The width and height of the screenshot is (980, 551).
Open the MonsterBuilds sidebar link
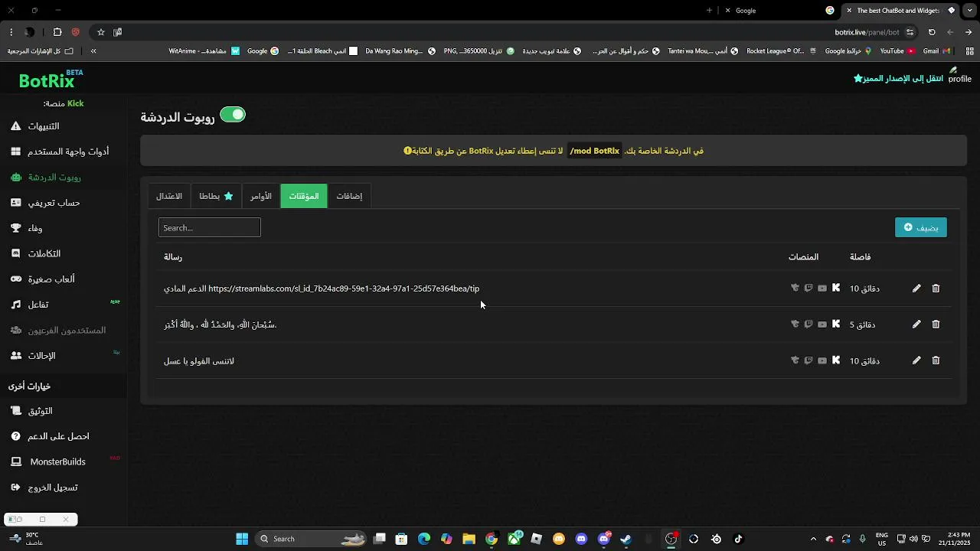point(48,461)
